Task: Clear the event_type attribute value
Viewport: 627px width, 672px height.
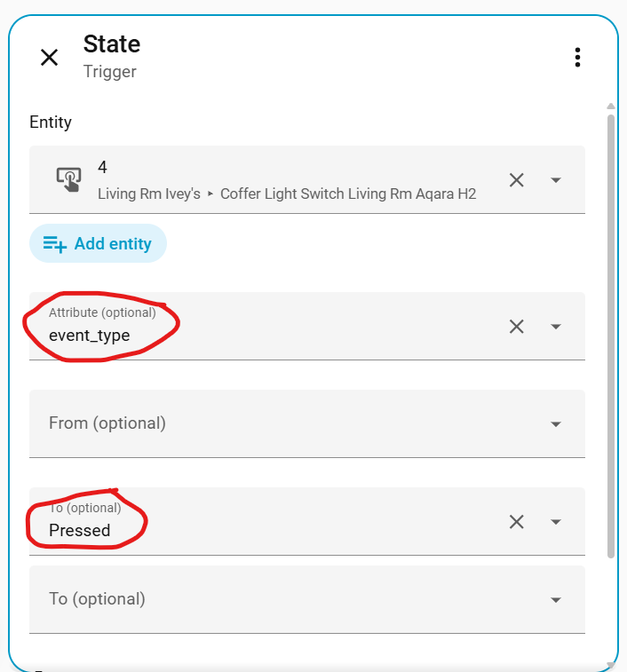Action: [x=516, y=327]
